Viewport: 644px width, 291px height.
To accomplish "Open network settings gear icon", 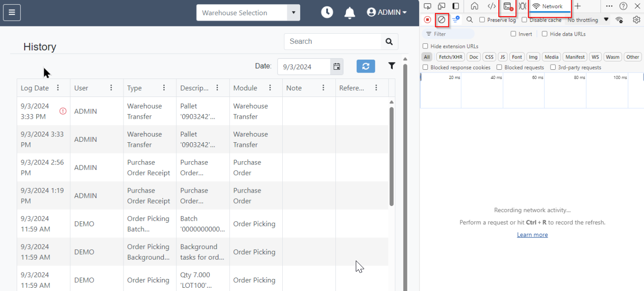I will pos(637,20).
